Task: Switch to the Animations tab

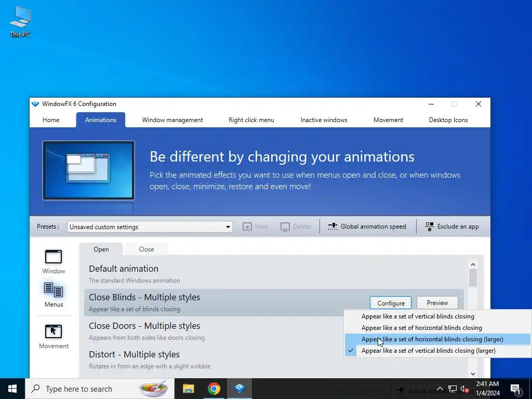Action: point(101,120)
